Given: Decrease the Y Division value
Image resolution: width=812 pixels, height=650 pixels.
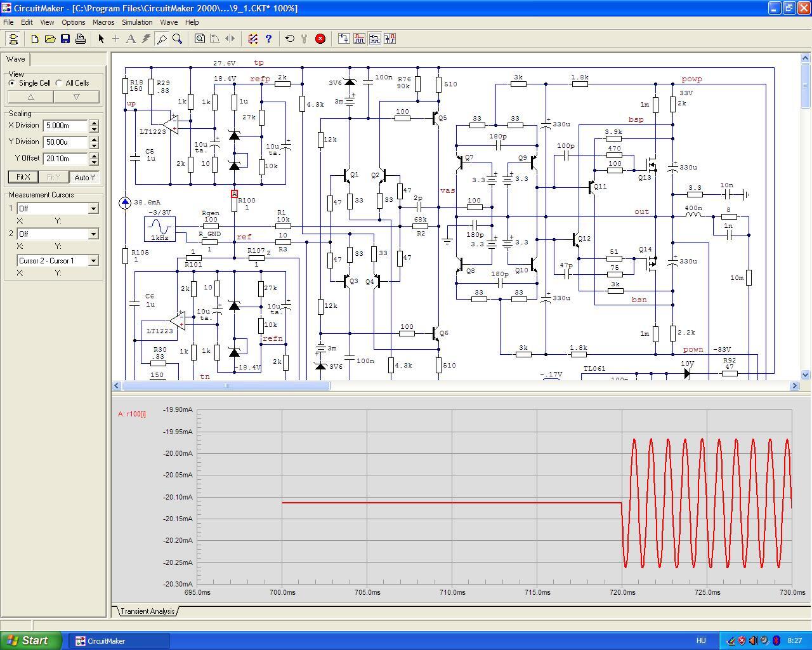Looking at the screenshot, I should click(x=95, y=145).
